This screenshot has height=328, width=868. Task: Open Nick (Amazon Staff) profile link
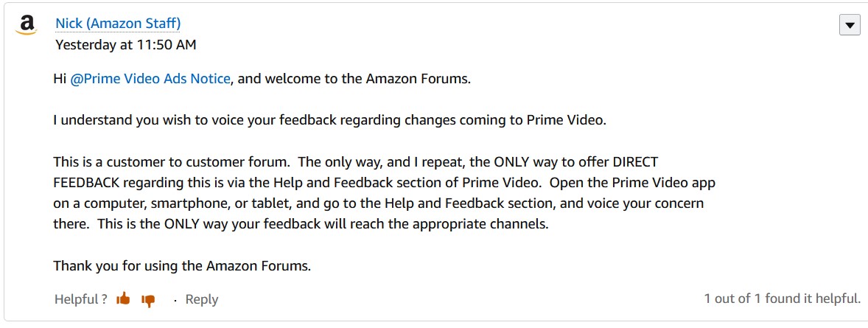point(118,24)
